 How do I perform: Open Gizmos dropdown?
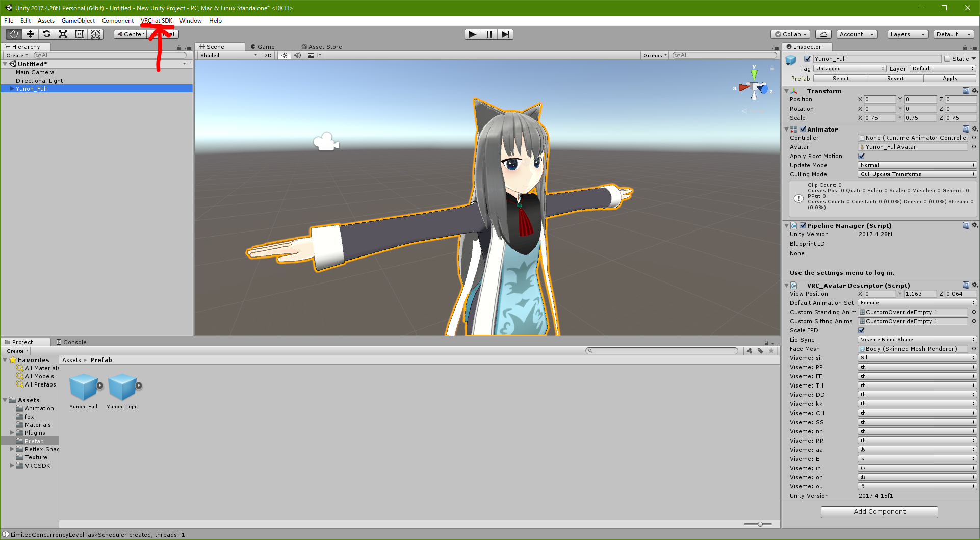pyautogui.click(x=655, y=55)
